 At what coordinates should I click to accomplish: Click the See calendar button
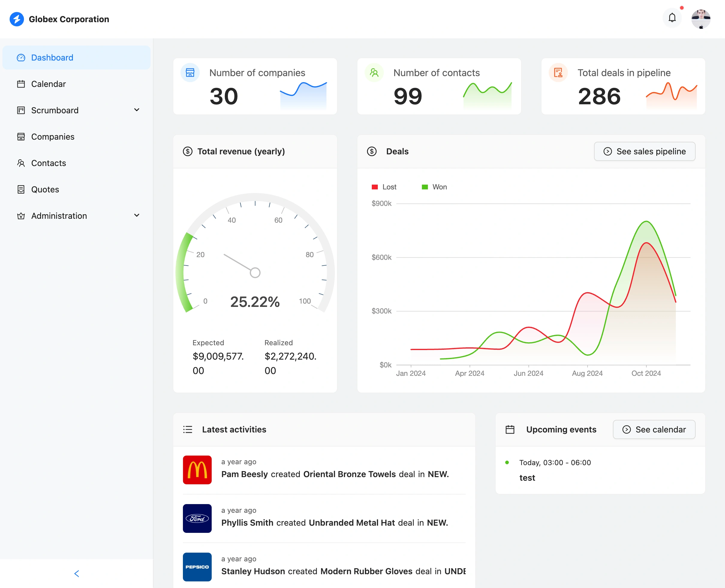click(654, 429)
